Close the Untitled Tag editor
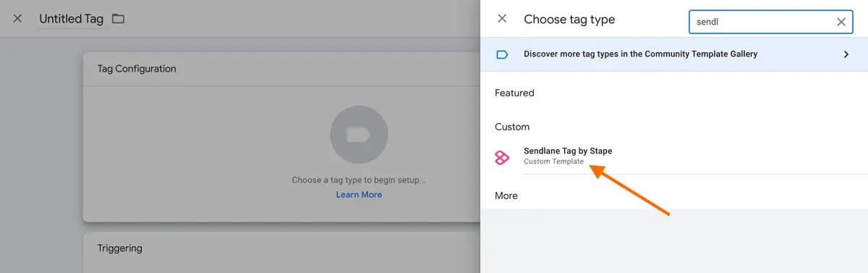The width and height of the screenshot is (868, 273). click(x=18, y=19)
